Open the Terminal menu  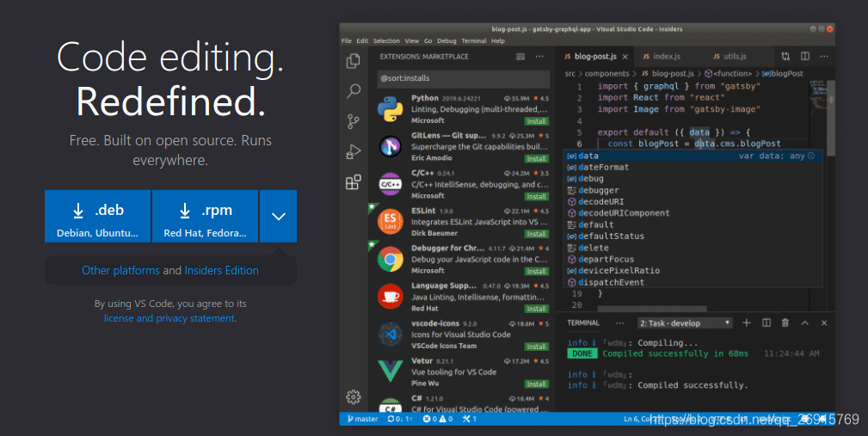coord(474,41)
